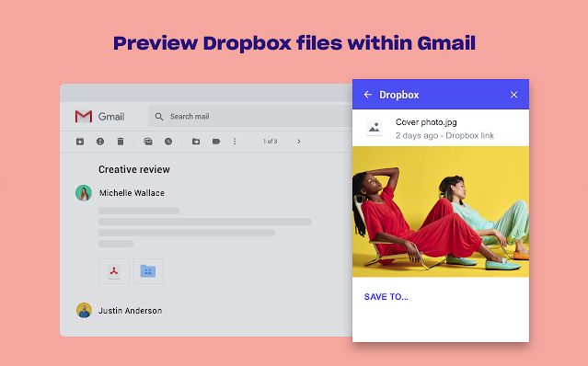Click the search magnifier icon
Screen dimensions: 588x366
click(159, 117)
